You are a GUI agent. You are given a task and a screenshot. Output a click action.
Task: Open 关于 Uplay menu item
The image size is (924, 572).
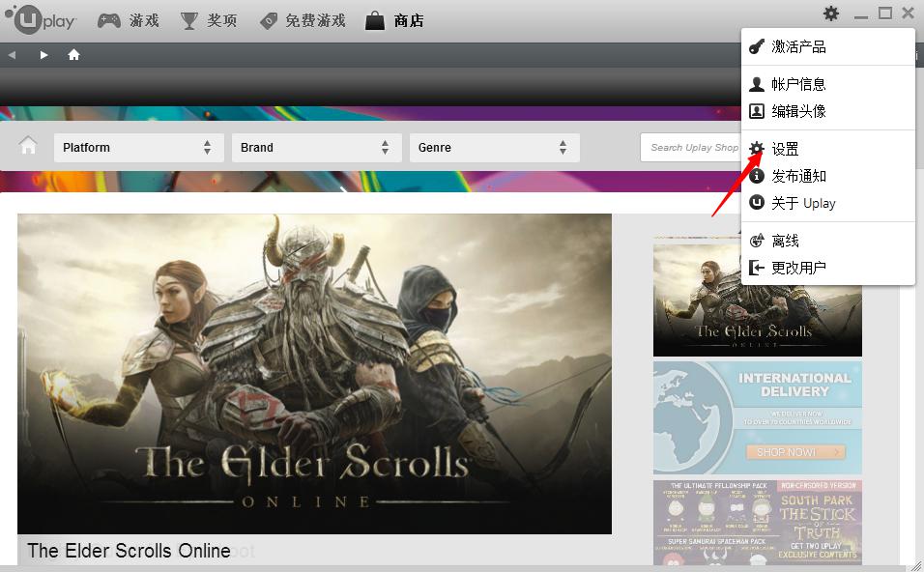(828, 203)
